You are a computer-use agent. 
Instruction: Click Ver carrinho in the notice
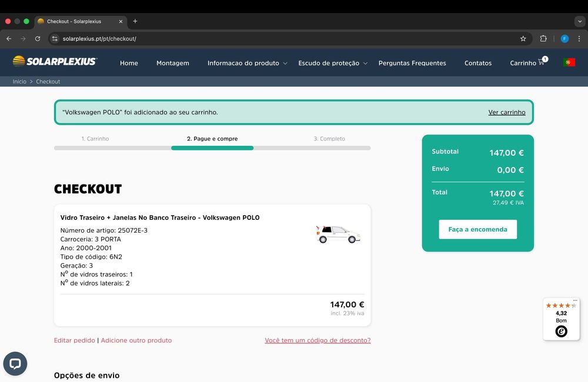coord(507,112)
